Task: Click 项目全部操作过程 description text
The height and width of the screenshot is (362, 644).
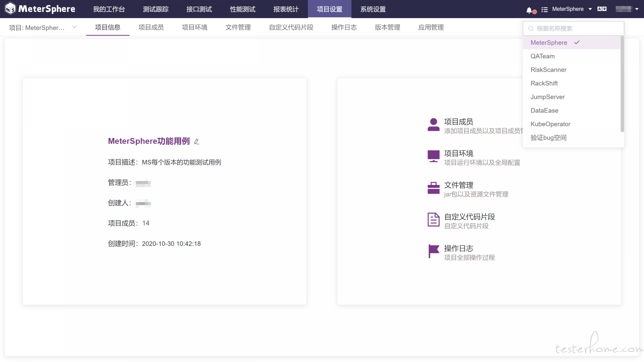Action: 469,257
